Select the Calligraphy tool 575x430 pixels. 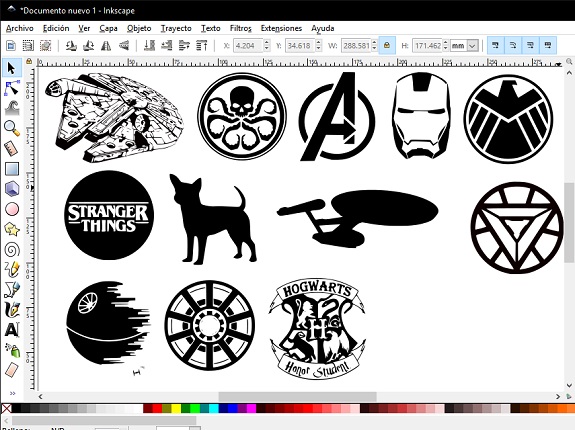[x=11, y=310]
